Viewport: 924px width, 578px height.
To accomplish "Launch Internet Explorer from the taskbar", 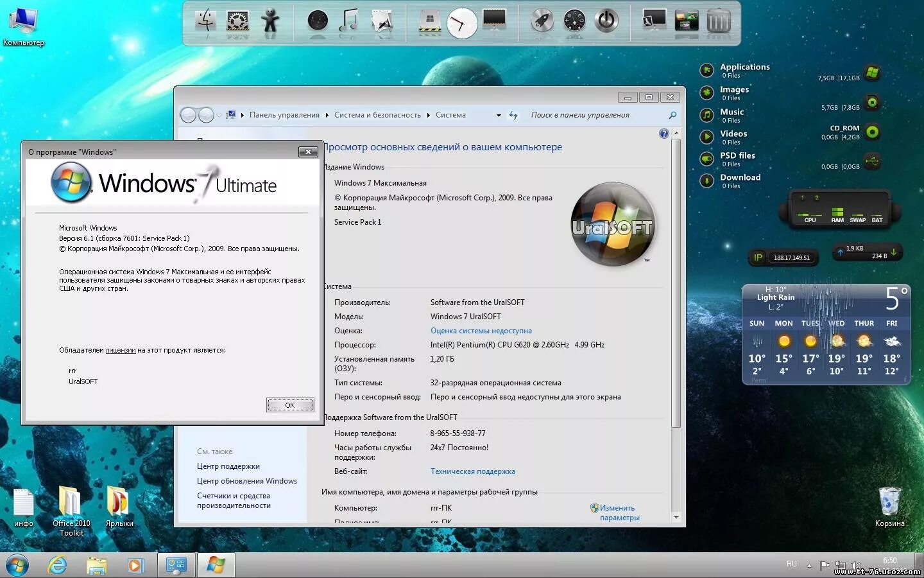I will 58,565.
